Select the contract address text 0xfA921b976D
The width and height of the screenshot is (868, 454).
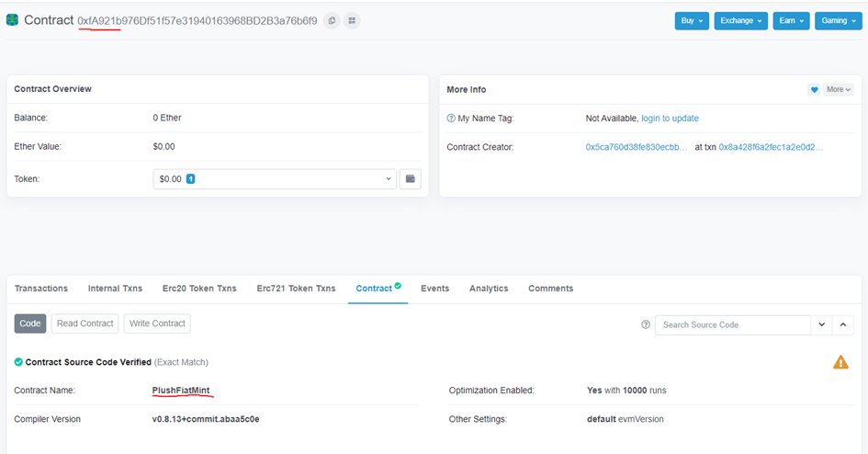[x=197, y=20]
